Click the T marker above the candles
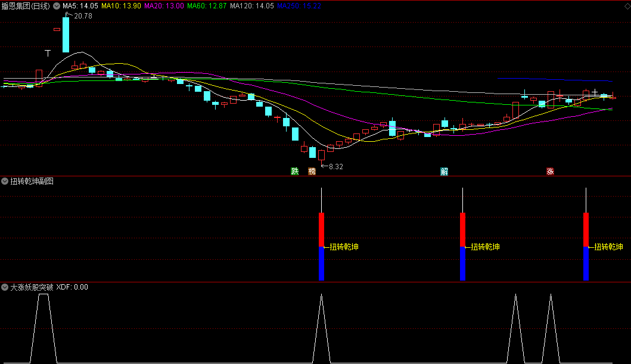Viewport: 631px width, 364px height. pyautogui.click(x=48, y=53)
